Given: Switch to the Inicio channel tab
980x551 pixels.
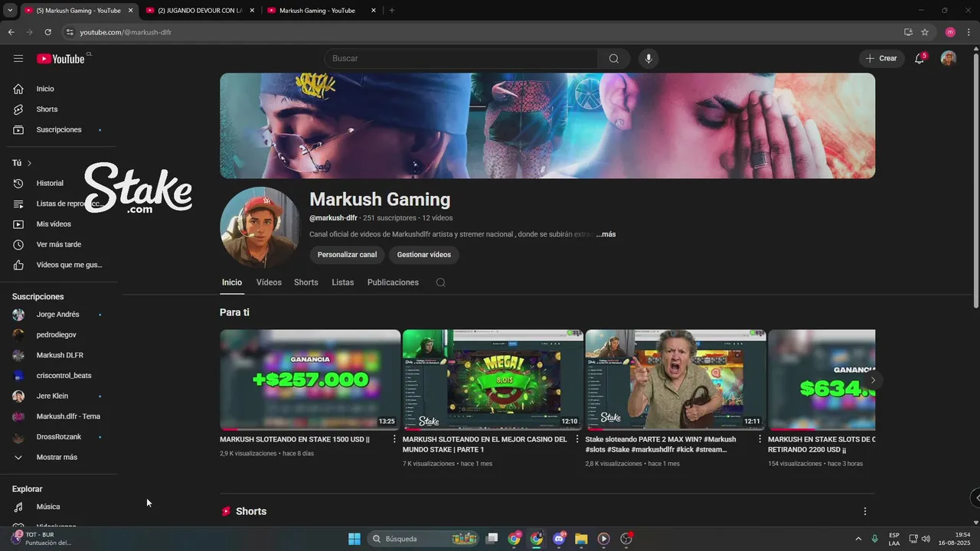Looking at the screenshot, I should click(232, 282).
